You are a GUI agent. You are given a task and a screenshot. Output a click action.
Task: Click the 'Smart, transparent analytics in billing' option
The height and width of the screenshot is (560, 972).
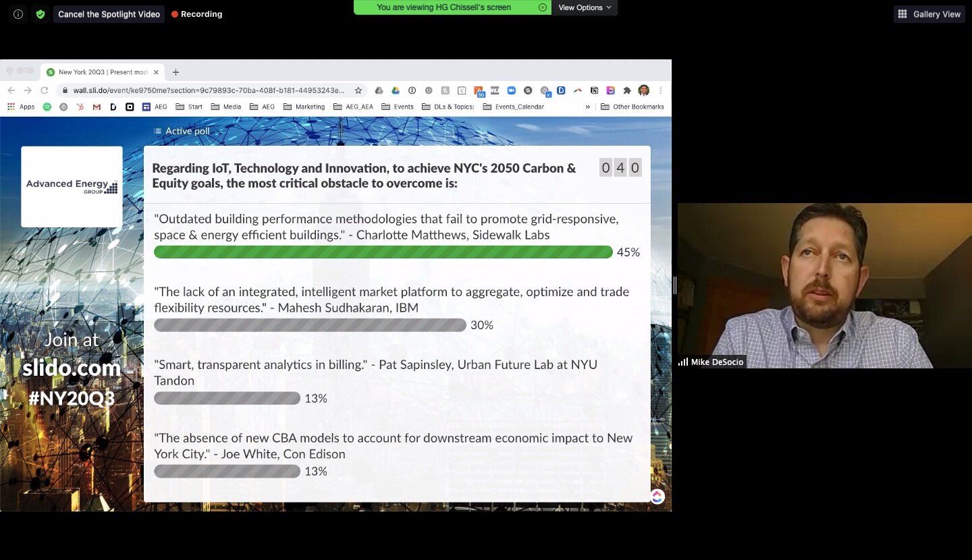click(x=375, y=372)
